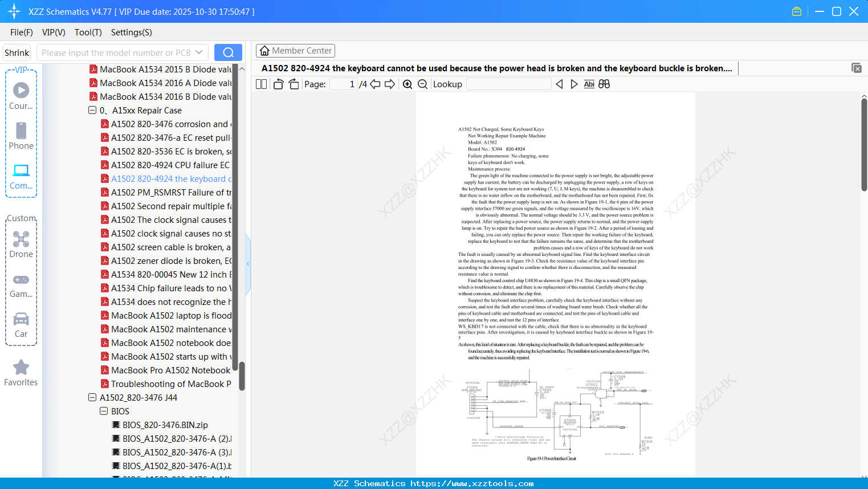This screenshot has width=868, height=489.
Task: Toggle the Abi match-case search option
Action: 589,84
